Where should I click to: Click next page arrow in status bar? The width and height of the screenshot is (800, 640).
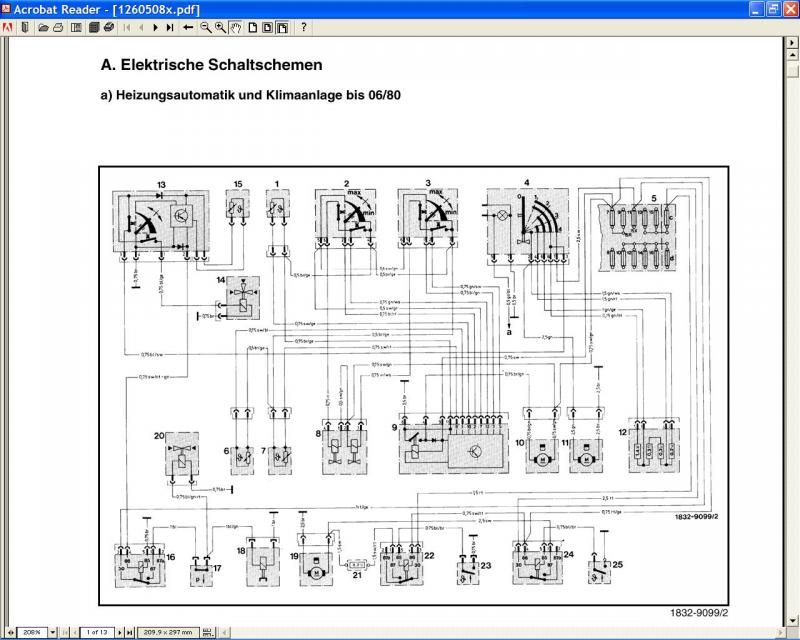(119, 632)
